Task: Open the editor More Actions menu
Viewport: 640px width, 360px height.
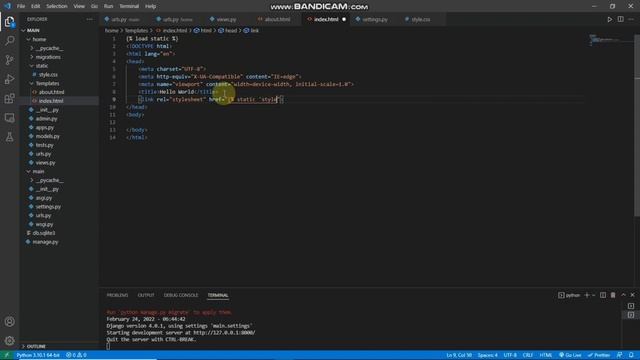Action: (631, 19)
